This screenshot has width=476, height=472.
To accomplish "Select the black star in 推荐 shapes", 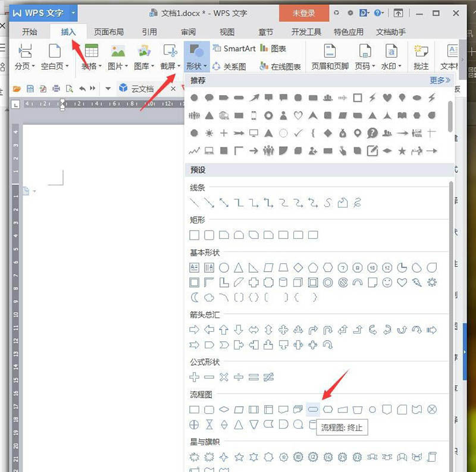I will point(402,151).
